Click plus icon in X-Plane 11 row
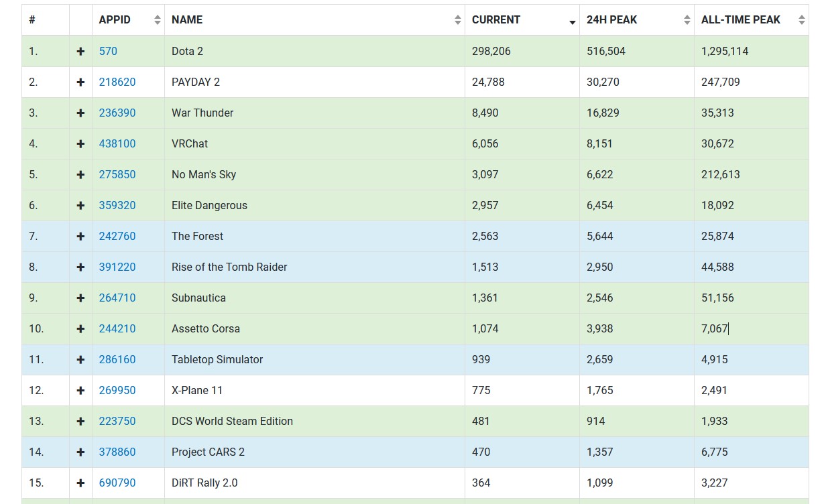The height and width of the screenshot is (504, 824). tap(80, 390)
